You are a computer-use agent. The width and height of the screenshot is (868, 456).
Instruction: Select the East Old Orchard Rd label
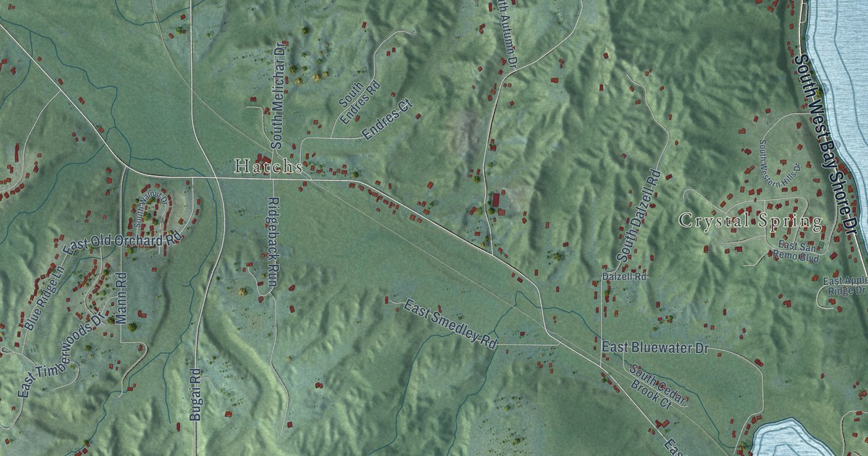click(121, 243)
